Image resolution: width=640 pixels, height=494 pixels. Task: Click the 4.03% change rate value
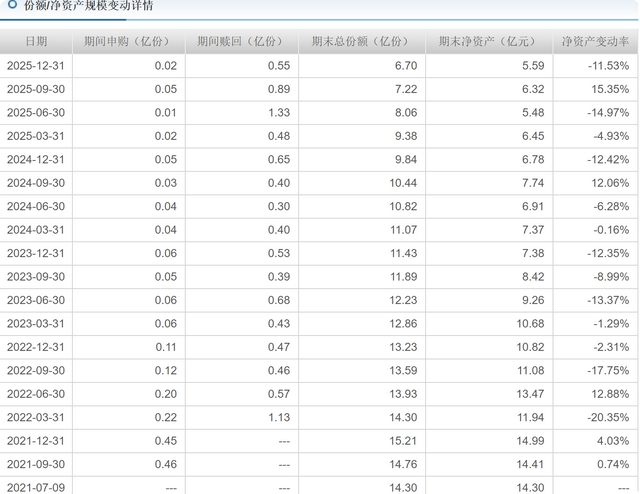click(613, 441)
